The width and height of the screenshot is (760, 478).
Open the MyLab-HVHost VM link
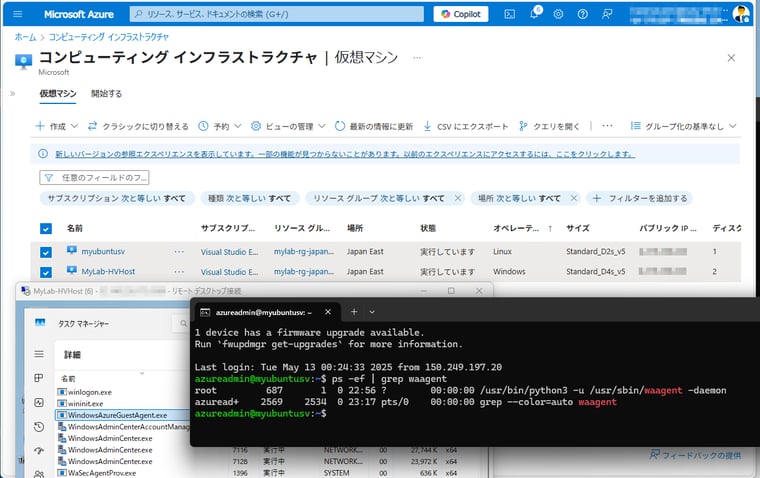click(x=108, y=271)
